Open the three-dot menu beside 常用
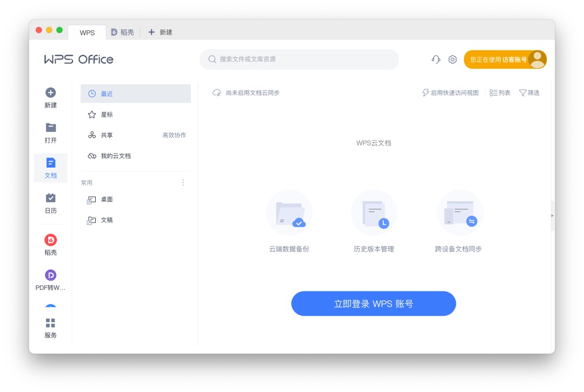This screenshot has height=392, width=584. click(x=183, y=182)
